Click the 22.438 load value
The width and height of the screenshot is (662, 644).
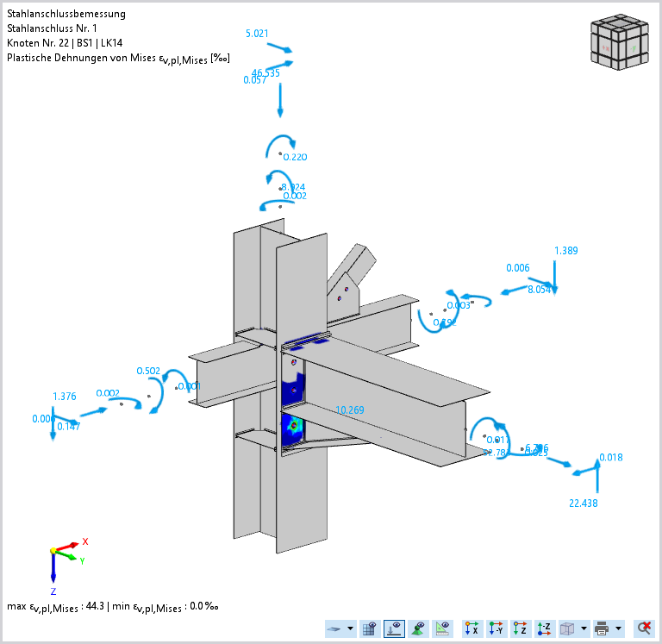[x=583, y=503]
